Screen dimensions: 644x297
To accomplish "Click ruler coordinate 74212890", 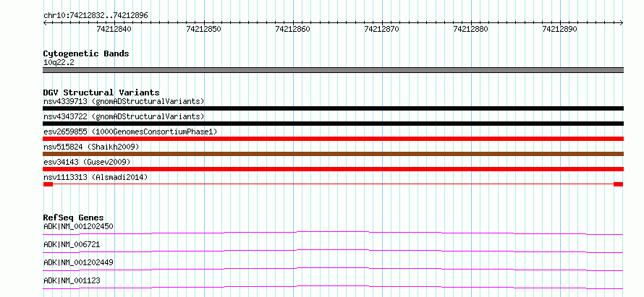I will tap(560, 29).
